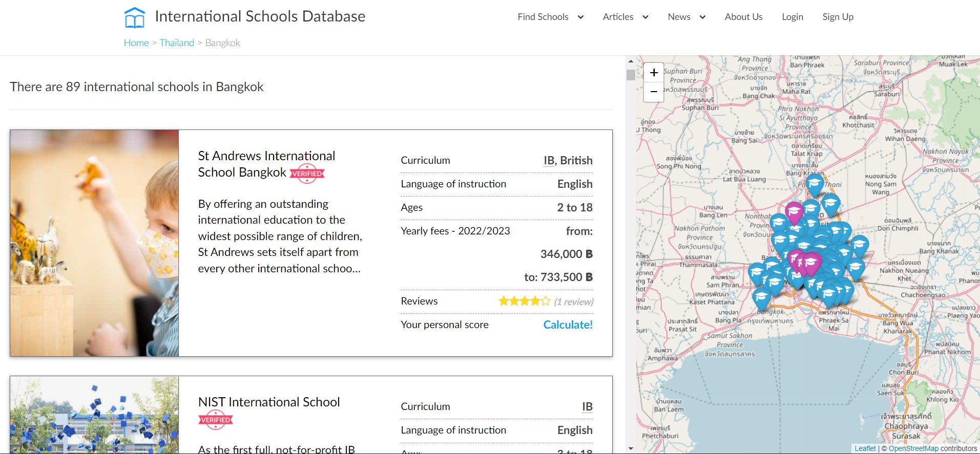Click the list scrollbar down arrow
The image size is (980, 454).
631,449
